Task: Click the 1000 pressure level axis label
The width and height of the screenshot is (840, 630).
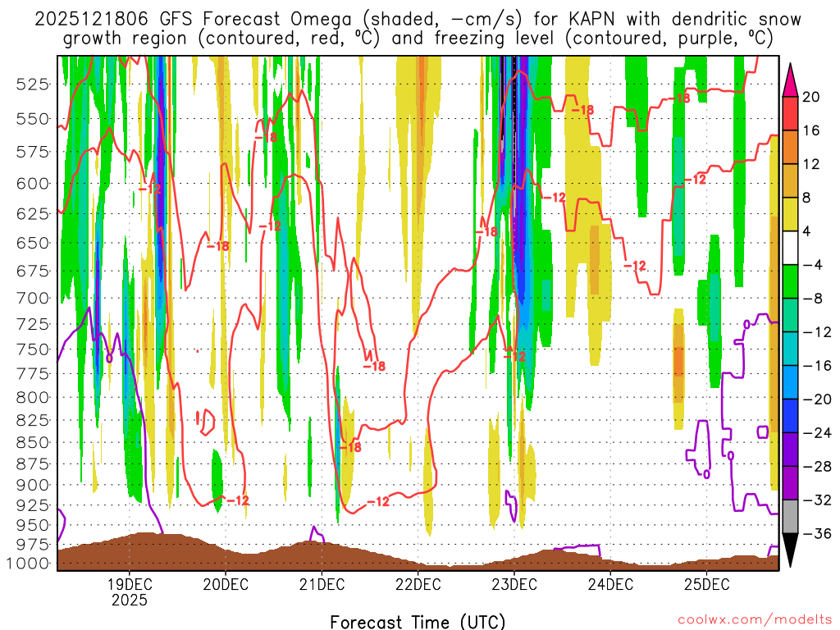Action: (x=29, y=563)
